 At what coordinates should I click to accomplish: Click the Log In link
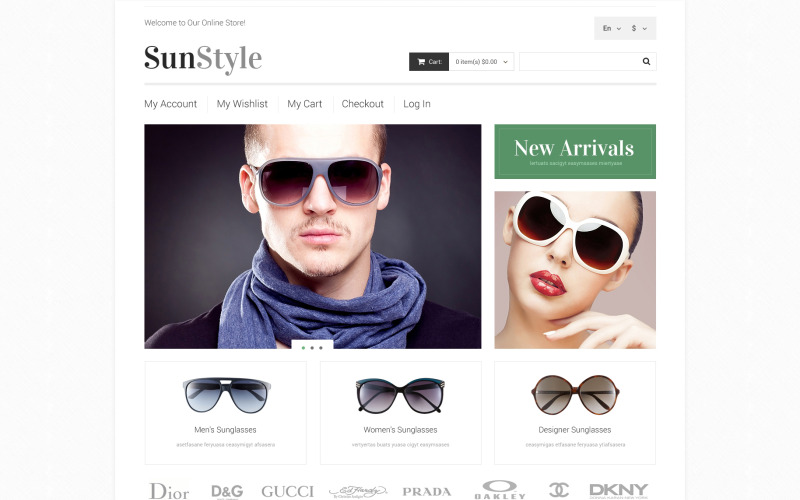(417, 104)
